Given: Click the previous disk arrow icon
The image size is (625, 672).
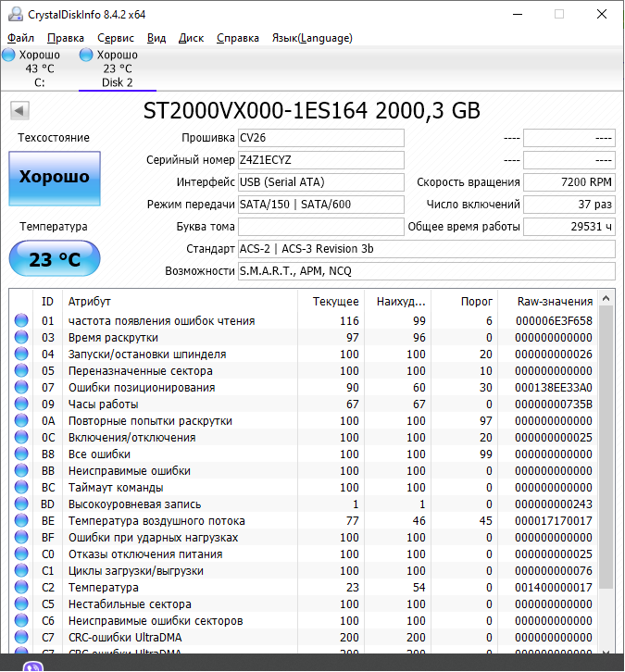Looking at the screenshot, I should pos(19,111).
